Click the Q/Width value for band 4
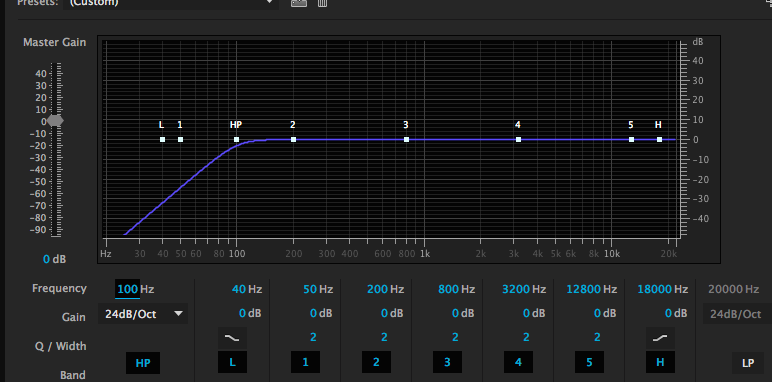772x382 pixels. (526, 337)
